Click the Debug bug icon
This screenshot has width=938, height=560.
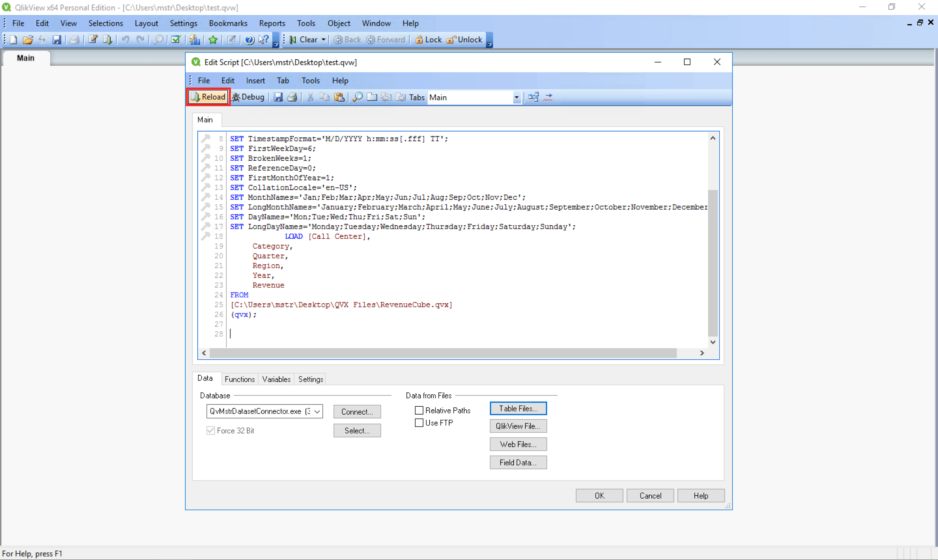236,97
